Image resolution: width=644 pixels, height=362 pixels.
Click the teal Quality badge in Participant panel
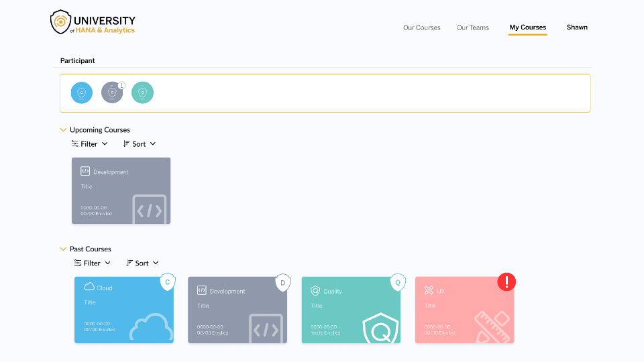click(x=142, y=93)
